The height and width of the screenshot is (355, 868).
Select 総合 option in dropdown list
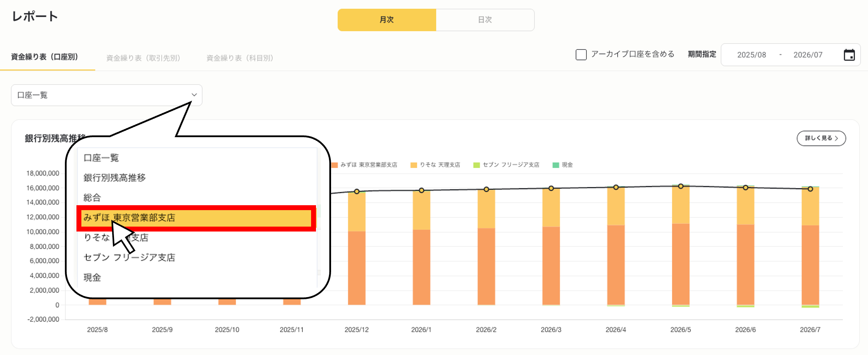click(92, 197)
